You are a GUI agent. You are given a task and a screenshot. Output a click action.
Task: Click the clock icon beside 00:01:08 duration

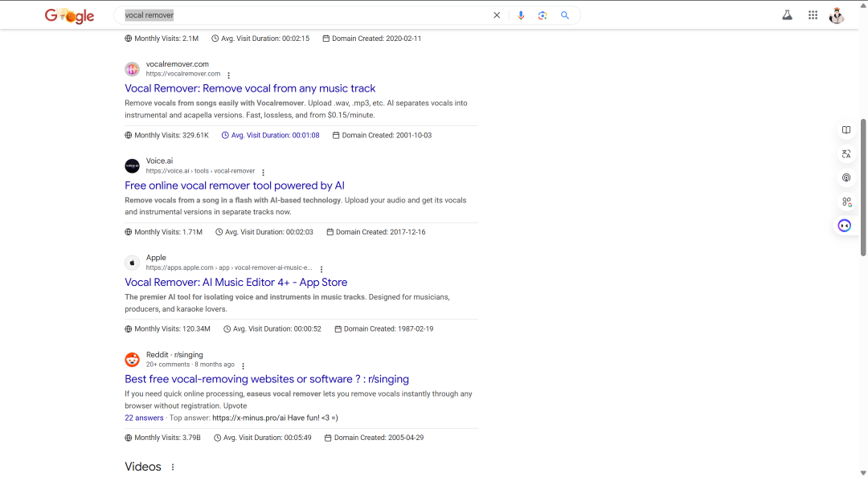[225, 135]
